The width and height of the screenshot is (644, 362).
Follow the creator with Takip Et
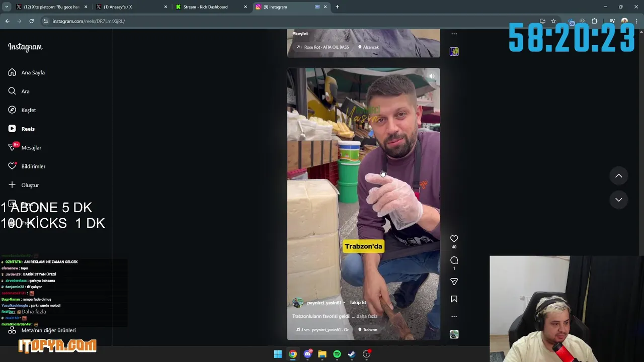coord(358,303)
